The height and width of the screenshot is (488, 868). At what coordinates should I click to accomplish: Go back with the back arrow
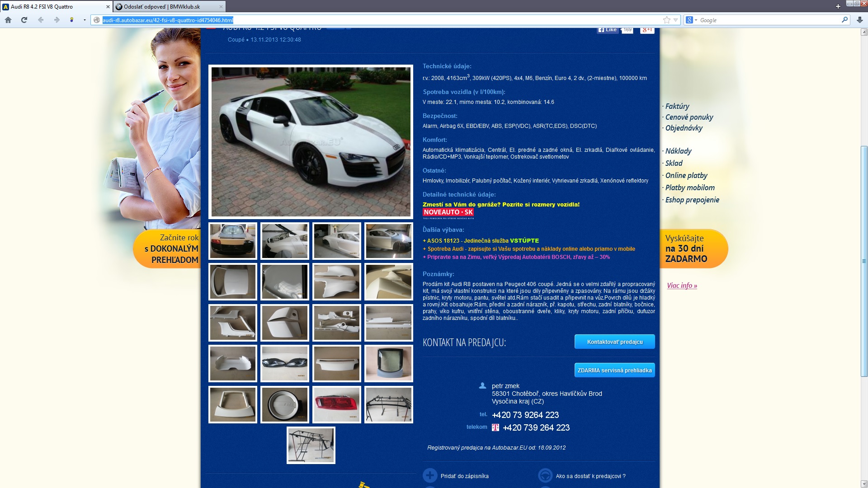coord(41,20)
